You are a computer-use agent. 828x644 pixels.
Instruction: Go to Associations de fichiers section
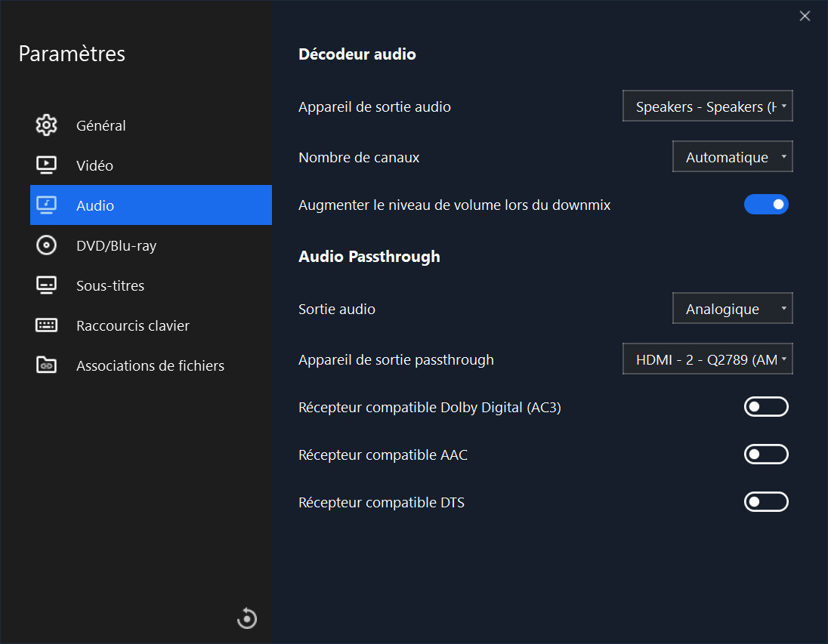(x=150, y=365)
